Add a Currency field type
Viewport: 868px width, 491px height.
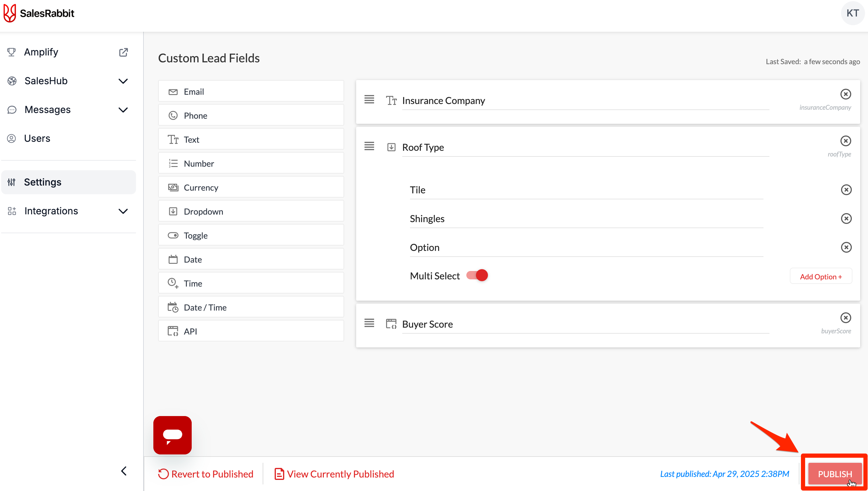click(x=251, y=187)
